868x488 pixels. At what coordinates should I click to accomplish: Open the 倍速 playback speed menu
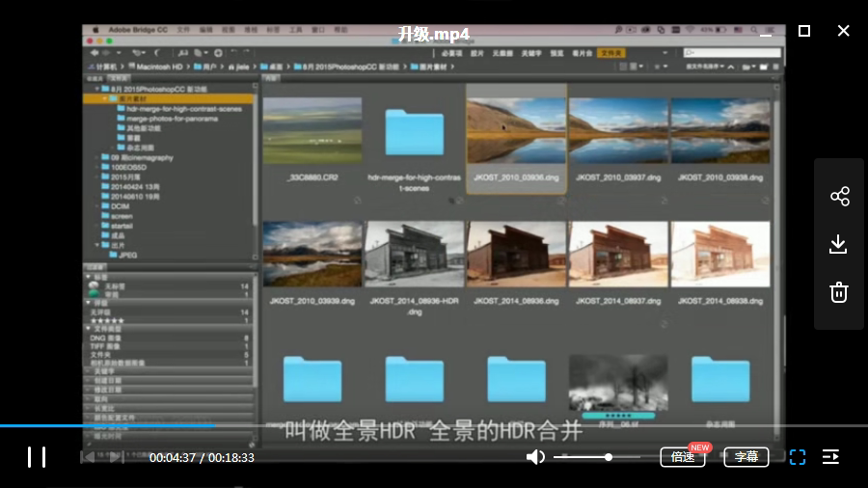coord(683,457)
